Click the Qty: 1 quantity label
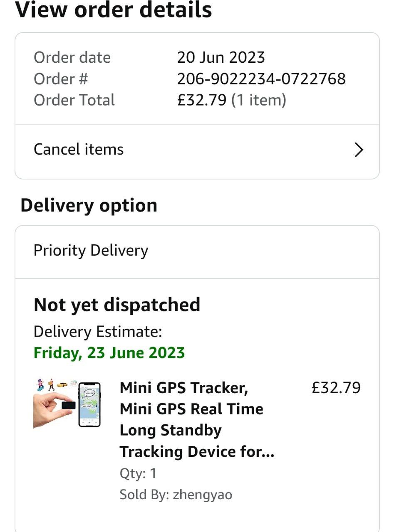 click(138, 473)
